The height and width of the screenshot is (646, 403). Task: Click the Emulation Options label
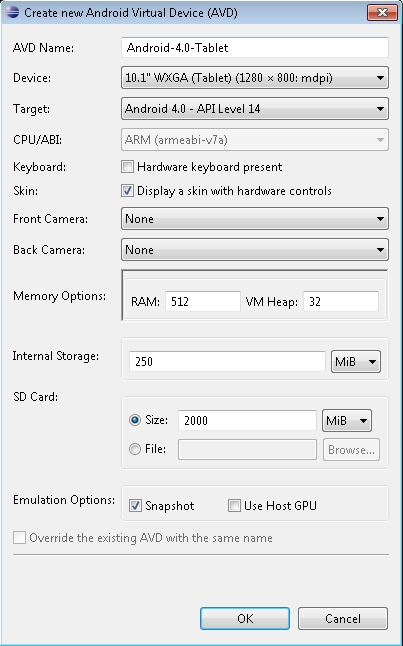pos(64,500)
